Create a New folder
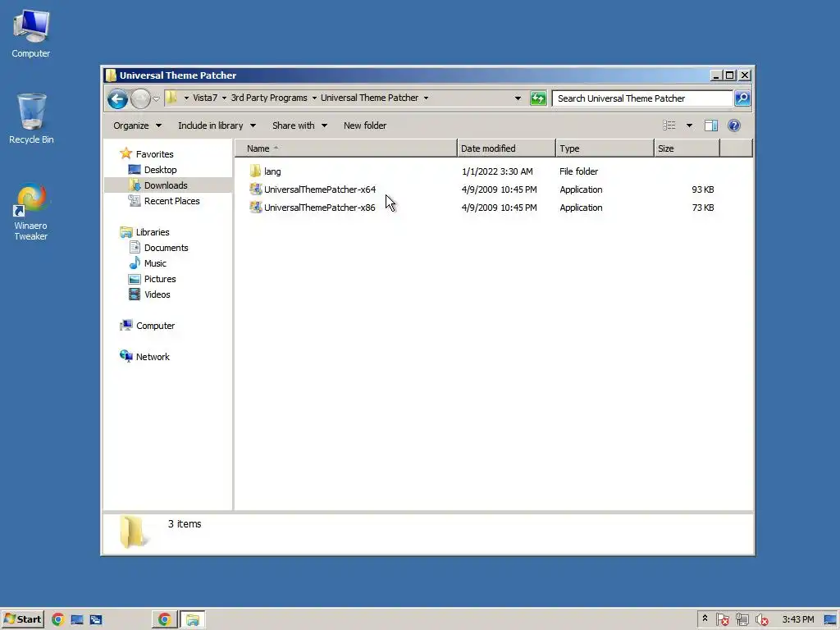Screen dimensions: 840x630 pos(365,126)
